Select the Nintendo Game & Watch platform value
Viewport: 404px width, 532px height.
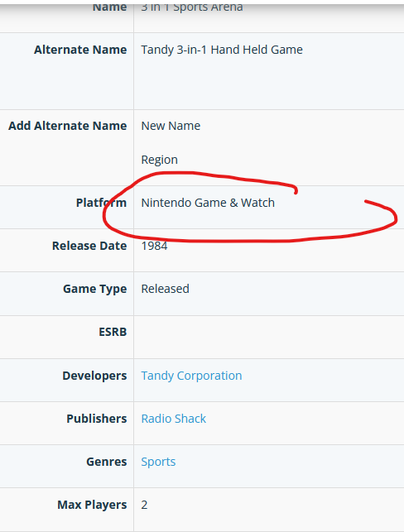208,203
